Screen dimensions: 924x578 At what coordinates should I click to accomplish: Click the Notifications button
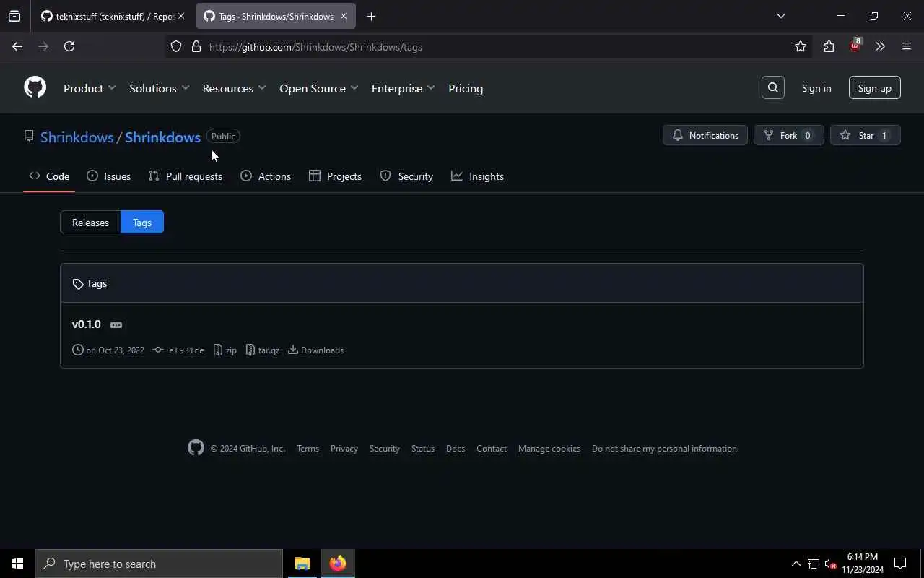[x=705, y=135]
